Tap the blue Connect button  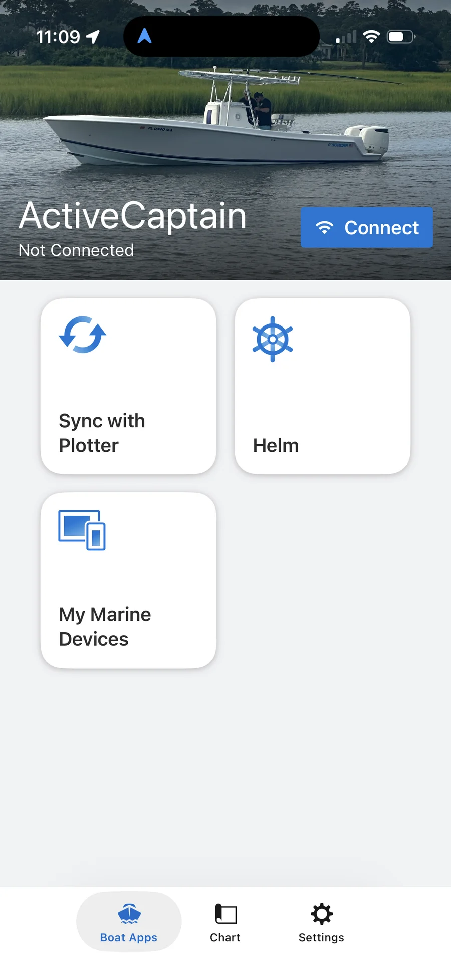[x=366, y=227]
